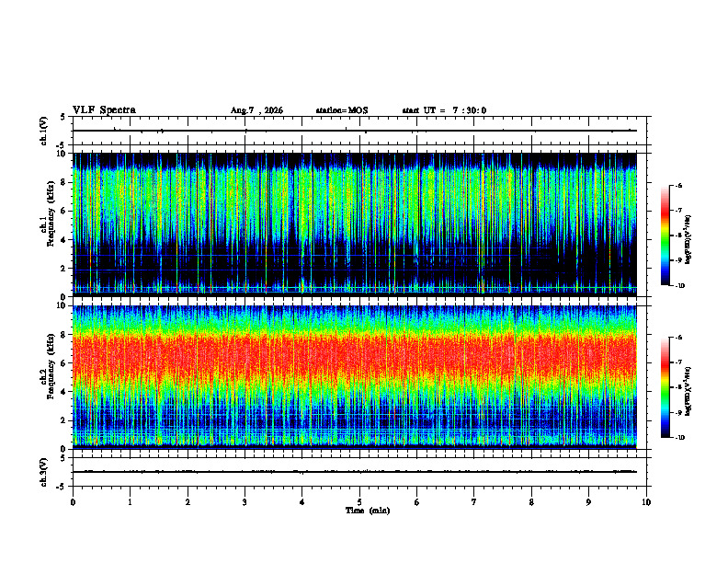This screenshot has width=728, height=563.
Task: Click time axis tick label "6"
Action: (x=417, y=502)
